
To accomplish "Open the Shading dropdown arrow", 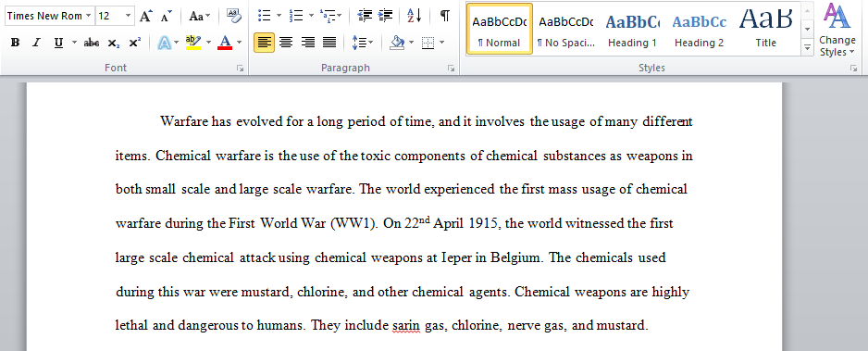I will click(x=411, y=43).
